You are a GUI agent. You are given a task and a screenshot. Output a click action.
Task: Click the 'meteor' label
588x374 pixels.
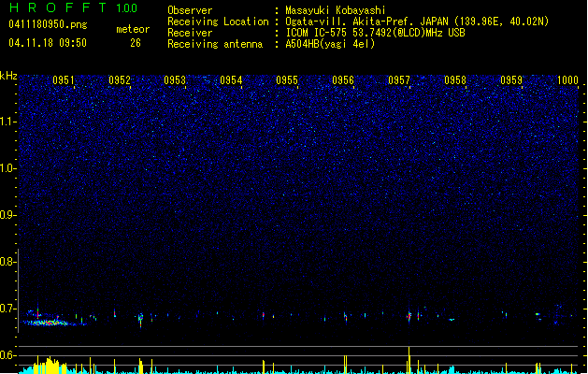point(133,29)
